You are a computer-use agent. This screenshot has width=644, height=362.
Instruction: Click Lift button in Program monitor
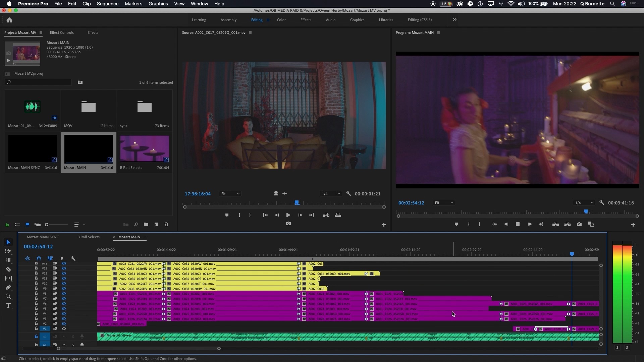click(x=555, y=224)
